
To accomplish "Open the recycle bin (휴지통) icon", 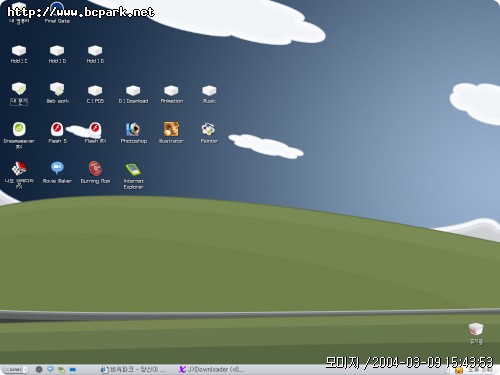I will [476, 333].
